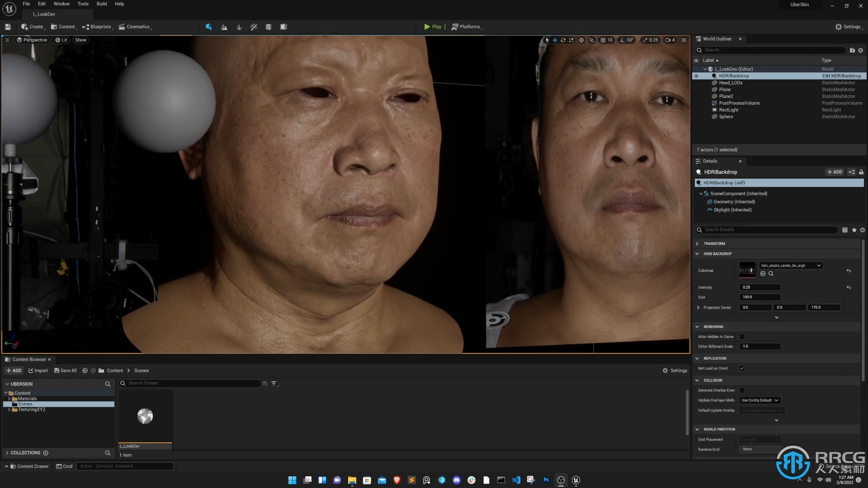
Task: Expand Materials folder in content tree
Action: (x=9, y=399)
